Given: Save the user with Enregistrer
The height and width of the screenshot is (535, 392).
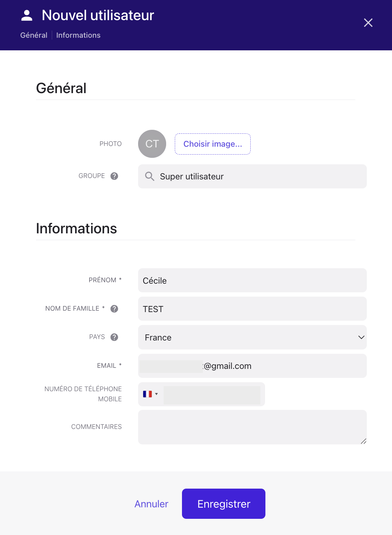Looking at the screenshot, I should tap(224, 504).
